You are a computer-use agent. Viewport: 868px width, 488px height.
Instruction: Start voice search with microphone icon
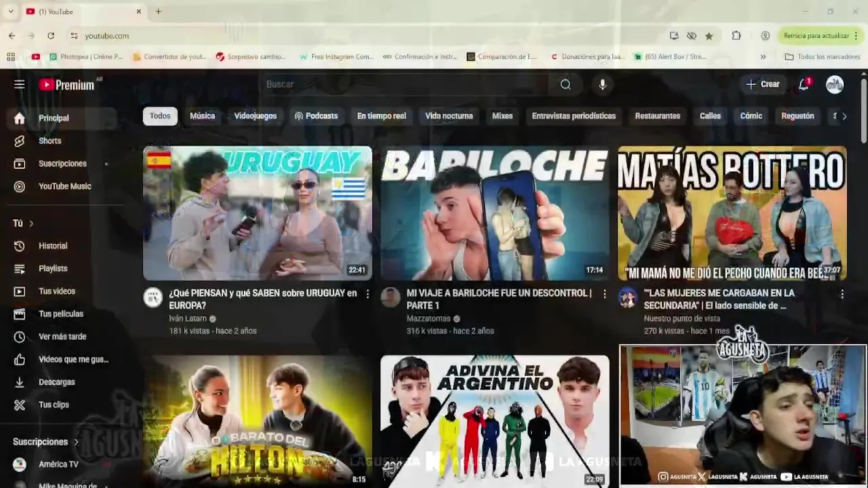coord(602,84)
